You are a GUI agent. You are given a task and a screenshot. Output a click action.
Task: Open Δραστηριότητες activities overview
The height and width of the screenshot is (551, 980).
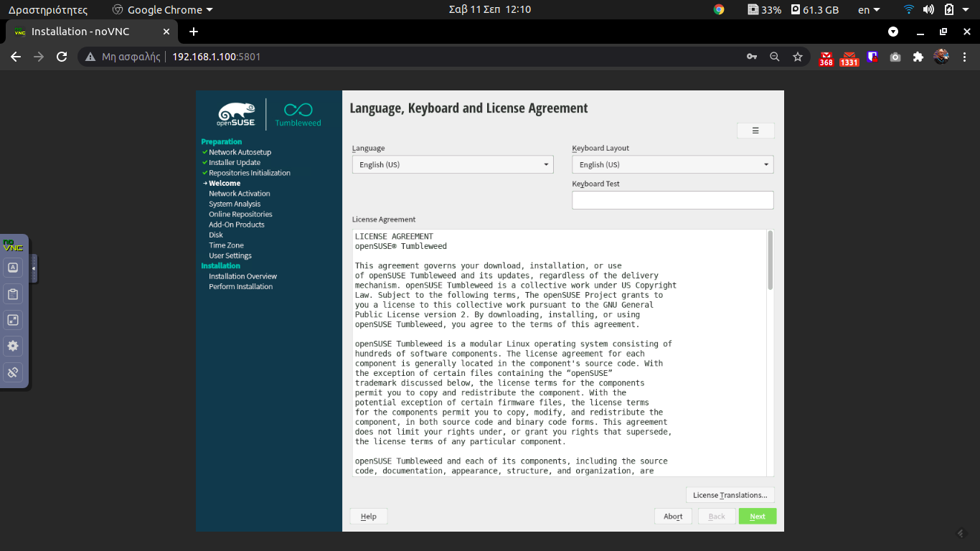point(48,10)
